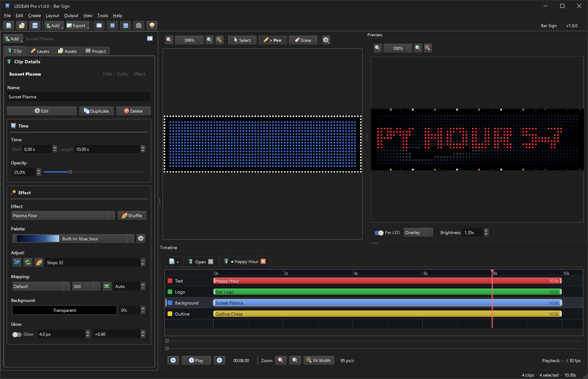Click the Sunset Plasma name input field
The image size is (588, 379).
click(x=79, y=97)
